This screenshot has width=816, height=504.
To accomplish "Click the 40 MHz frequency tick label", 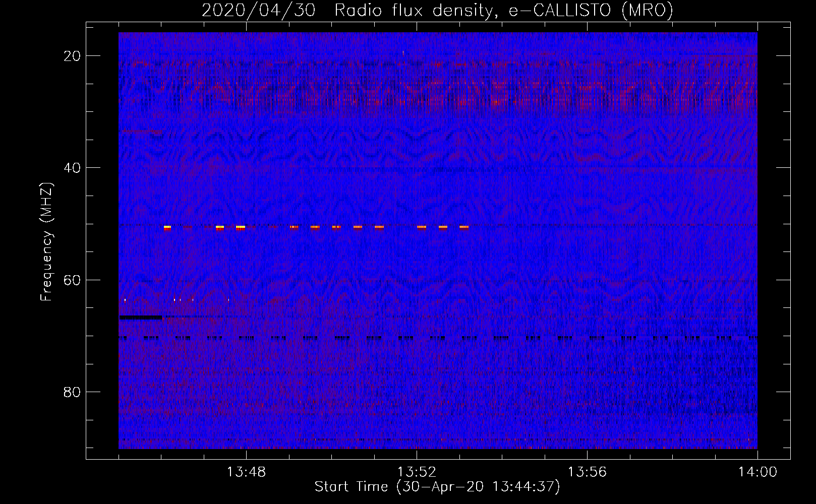I will click(72, 168).
